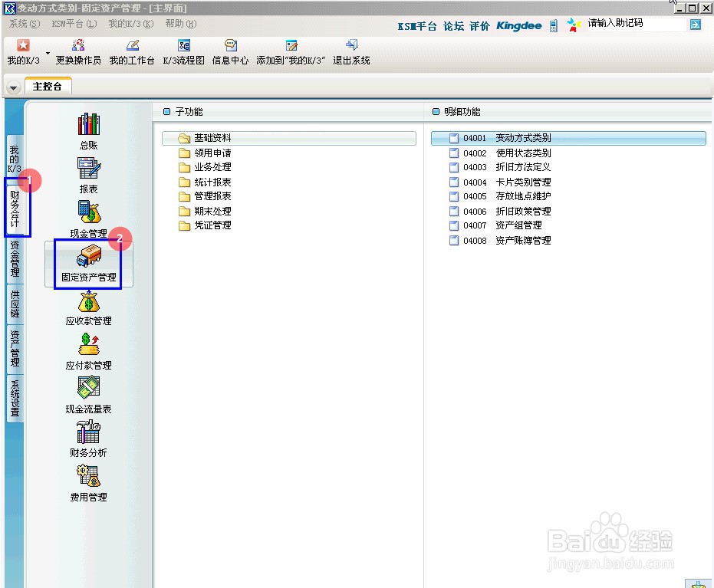Viewport: 714px width, 588px height.
Task: Open the 财务分析 financial analysis module
Action: (89, 439)
